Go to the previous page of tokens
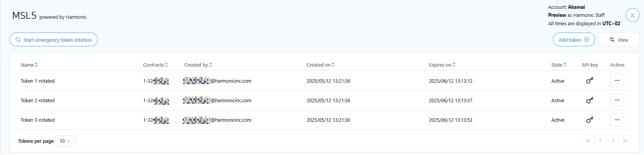This screenshot has height=155, width=644. click(x=600, y=141)
